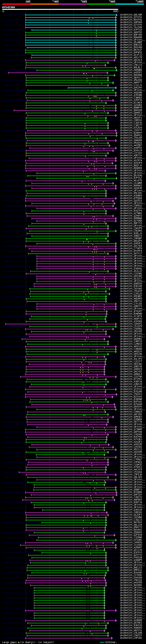Select the UniRef100_B9F3U6 label

click(131, 35)
